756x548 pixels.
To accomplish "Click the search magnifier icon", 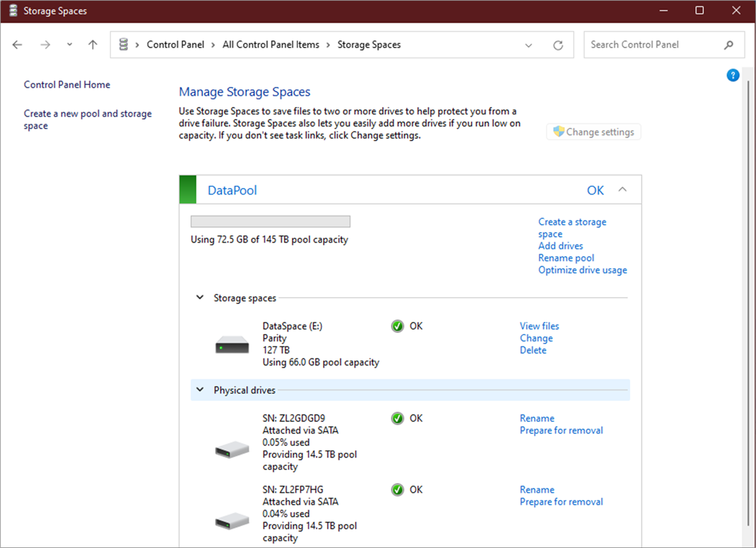I will coord(729,45).
